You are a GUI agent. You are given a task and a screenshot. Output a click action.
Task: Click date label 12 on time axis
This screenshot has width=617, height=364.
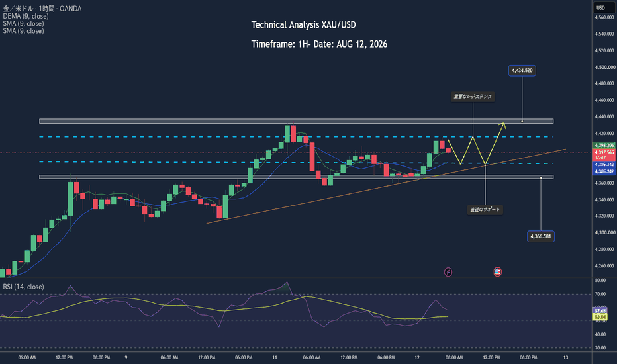(x=417, y=357)
